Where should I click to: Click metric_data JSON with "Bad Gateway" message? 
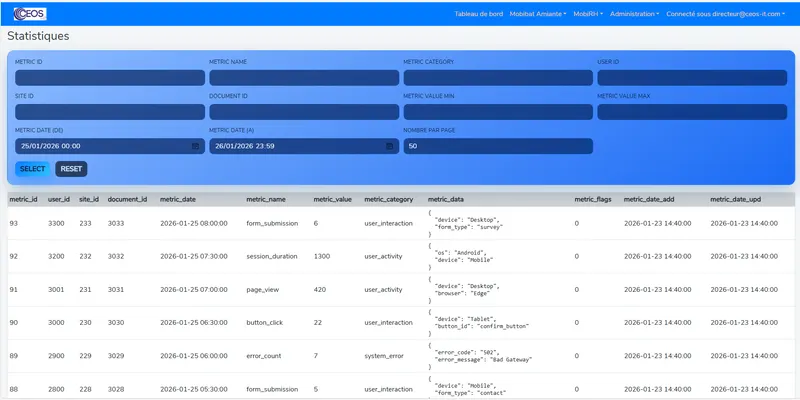tap(480, 356)
